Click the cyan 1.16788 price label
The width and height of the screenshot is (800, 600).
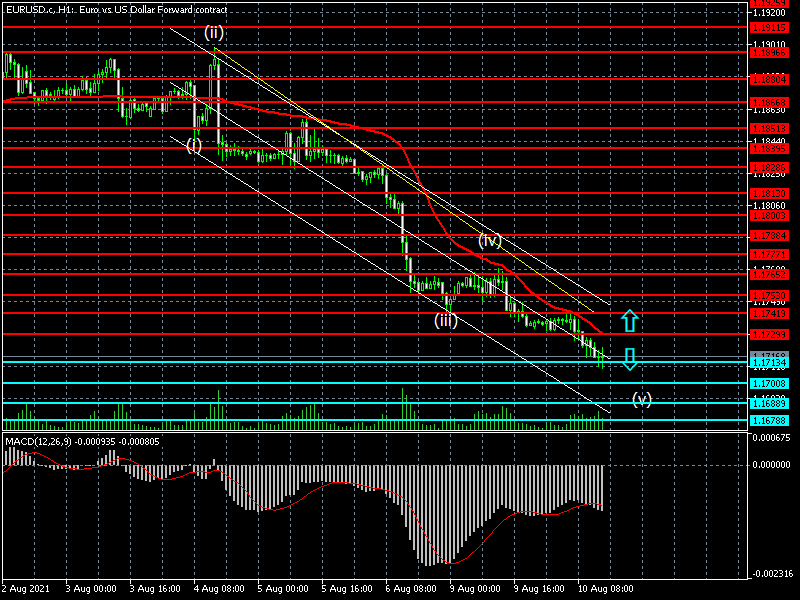[x=768, y=421]
